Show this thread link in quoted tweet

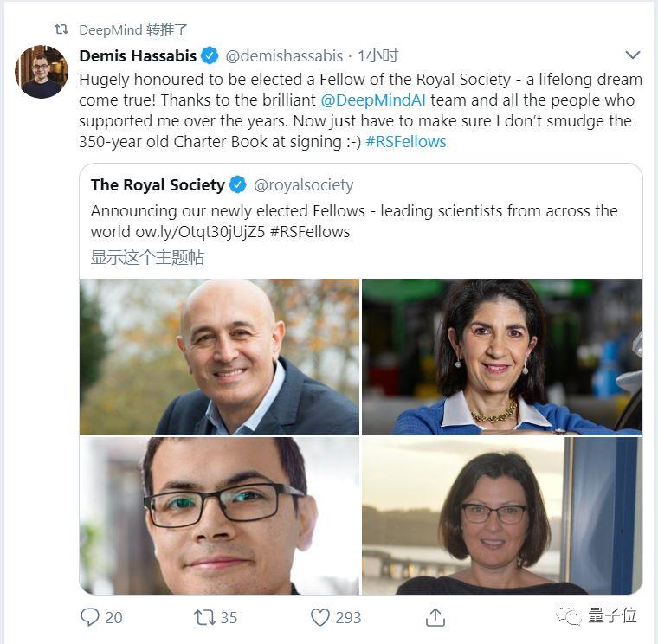(147, 257)
